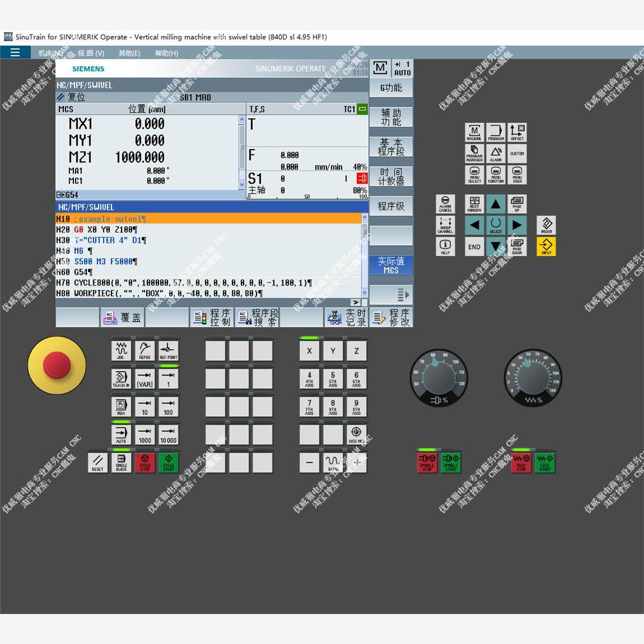Open PROGRAM MANAGER key
Screen dimensions: 644x644
pyautogui.click(x=474, y=154)
